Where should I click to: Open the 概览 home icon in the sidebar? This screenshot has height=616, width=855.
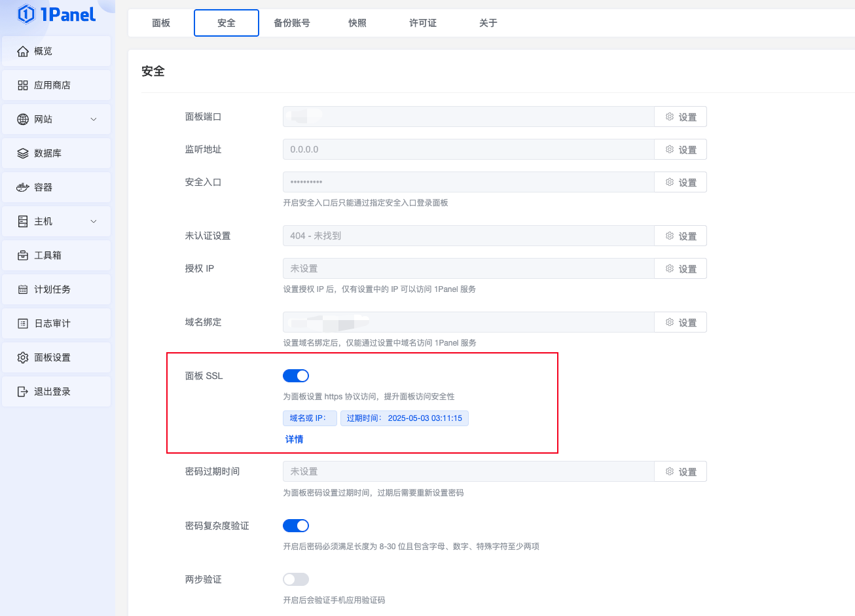23,51
